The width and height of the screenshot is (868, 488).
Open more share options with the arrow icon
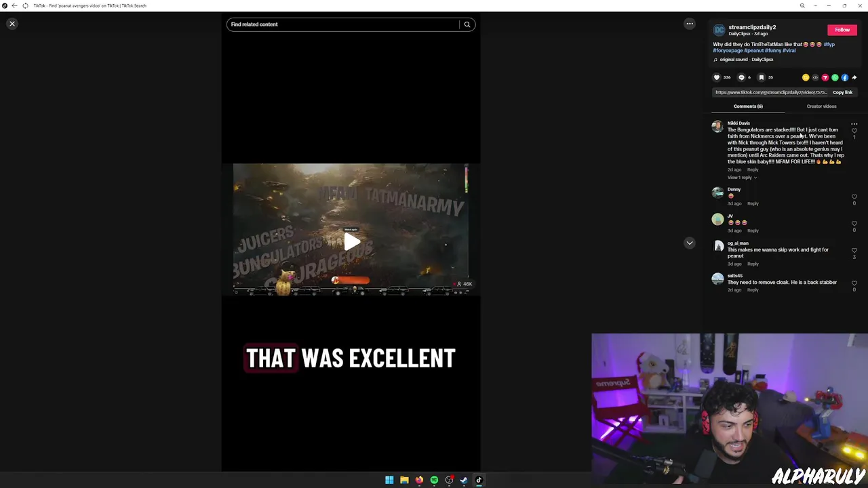point(854,77)
